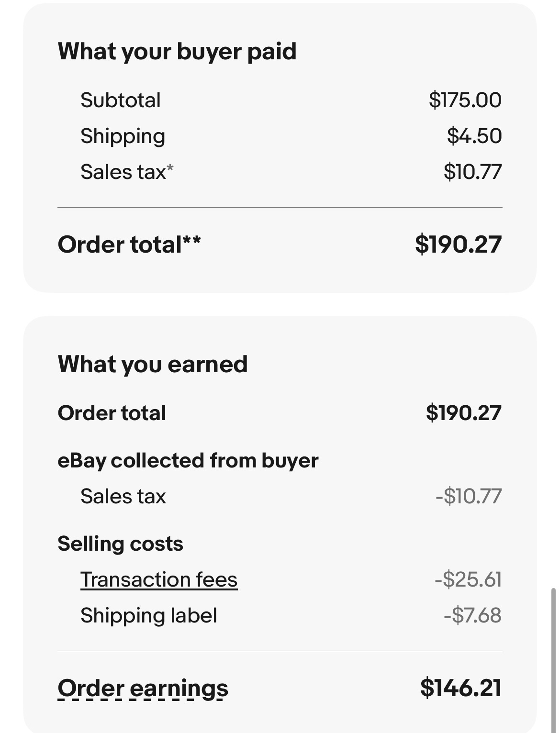Click the vertical scrollbar on right edge
This screenshot has width=560, height=733.
click(553, 660)
